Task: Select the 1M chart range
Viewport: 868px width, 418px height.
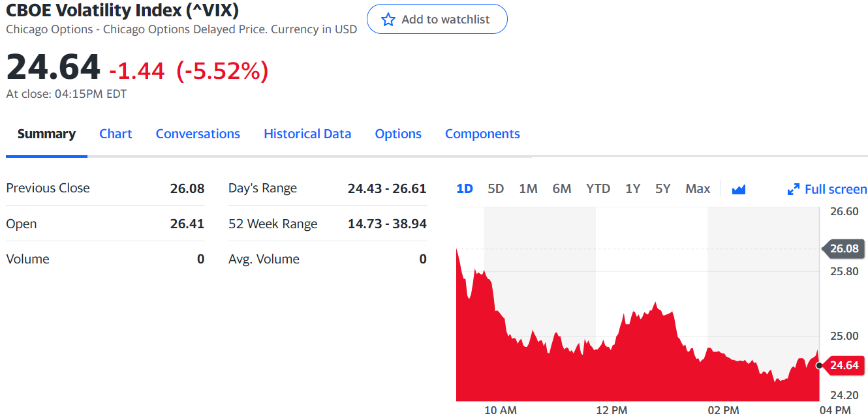Action: (528, 188)
